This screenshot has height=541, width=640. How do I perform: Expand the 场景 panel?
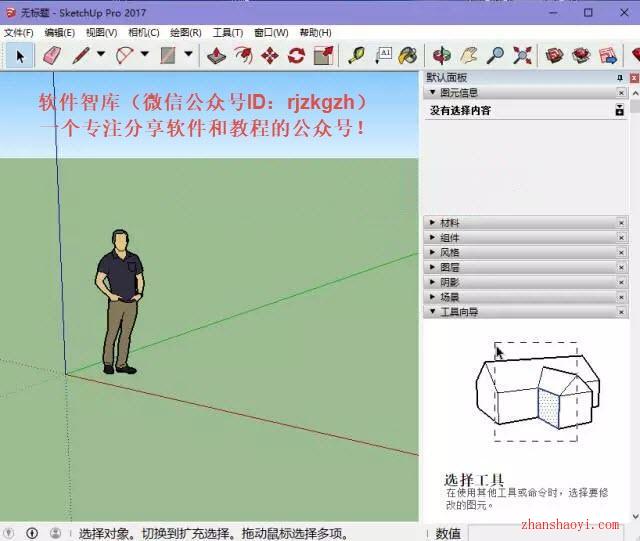[432, 297]
